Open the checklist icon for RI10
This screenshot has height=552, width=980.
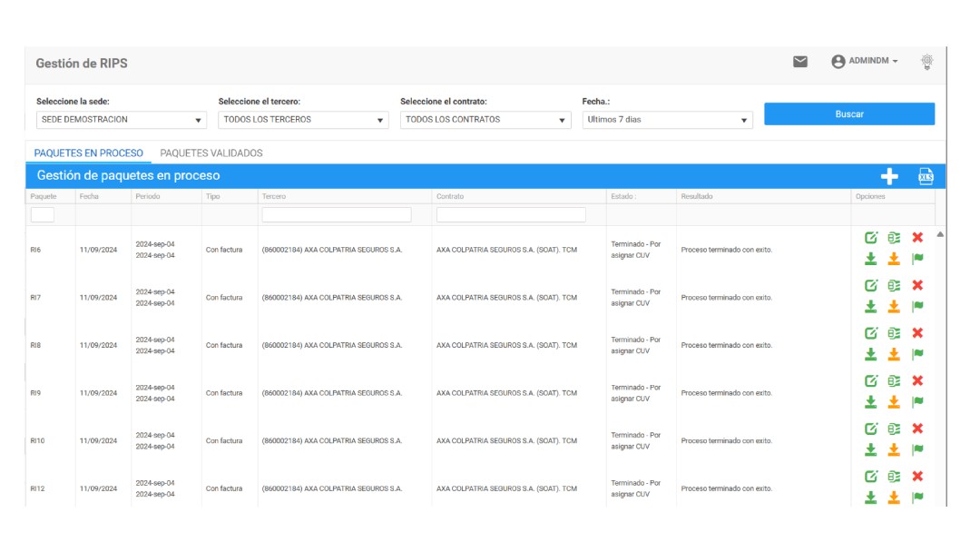tap(894, 429)
